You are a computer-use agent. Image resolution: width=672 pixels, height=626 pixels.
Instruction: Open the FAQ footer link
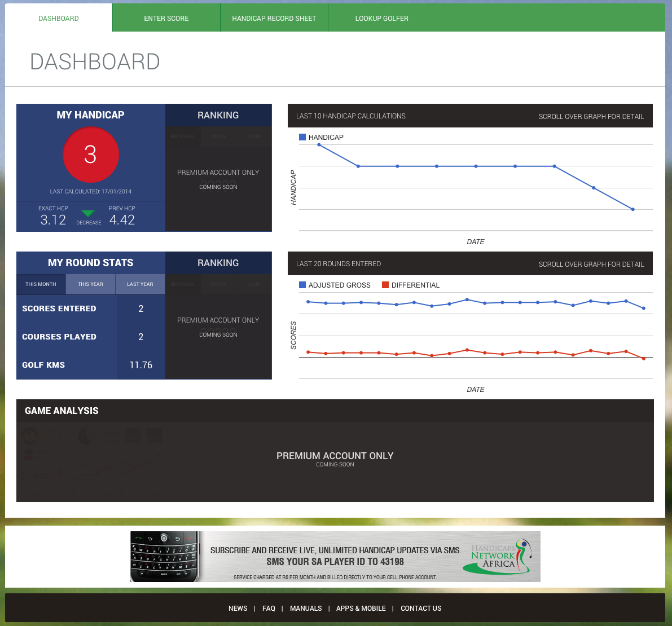click(x=269, y=609)
